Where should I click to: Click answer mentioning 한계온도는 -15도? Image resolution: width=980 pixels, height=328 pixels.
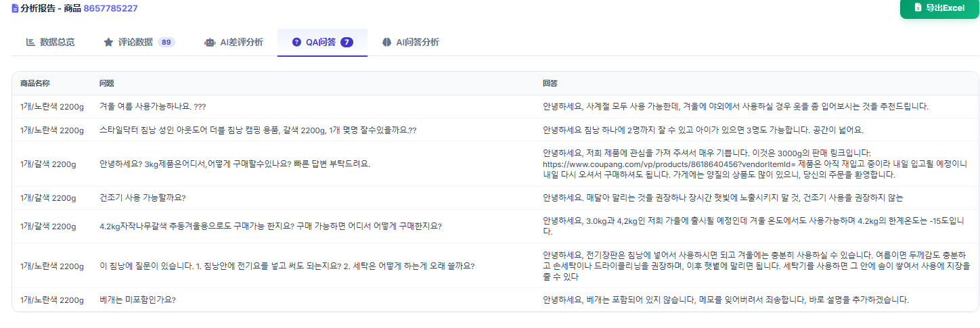755,226
